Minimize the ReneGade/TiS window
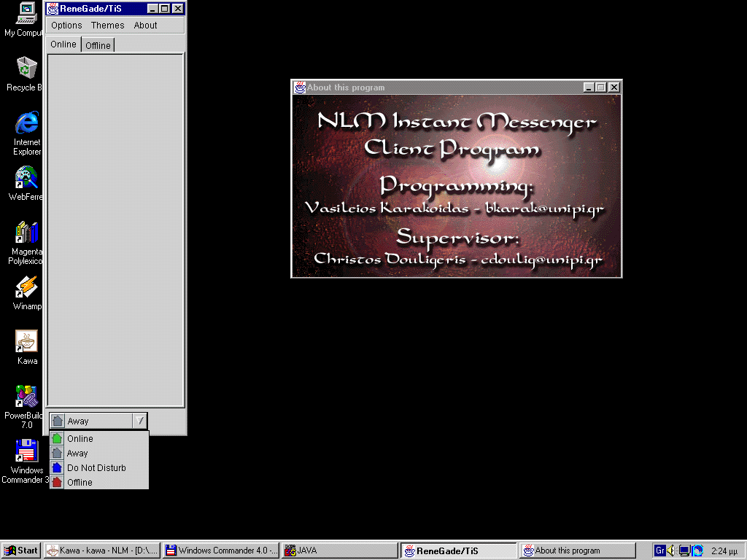Viewport: 747px width, 560px height. 152,9
